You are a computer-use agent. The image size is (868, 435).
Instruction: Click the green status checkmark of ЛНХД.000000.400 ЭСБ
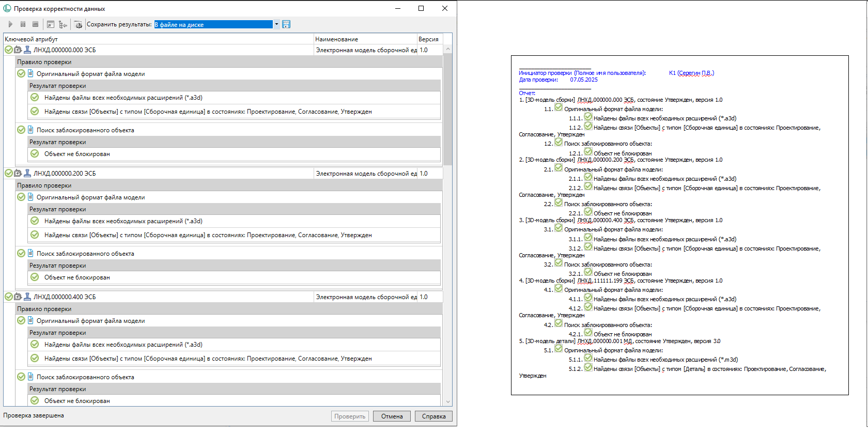click(9, 297)
